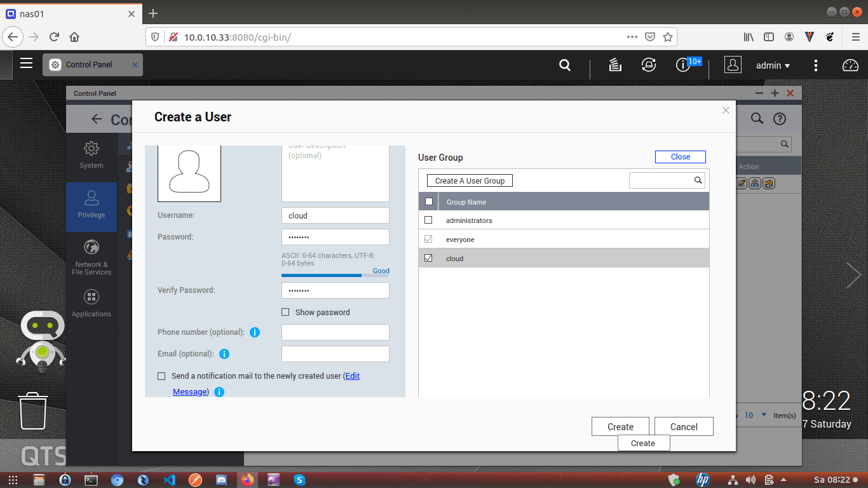The image size is (868, 488).
Task: Open the Firefox application menu
Action: point(855,37)
